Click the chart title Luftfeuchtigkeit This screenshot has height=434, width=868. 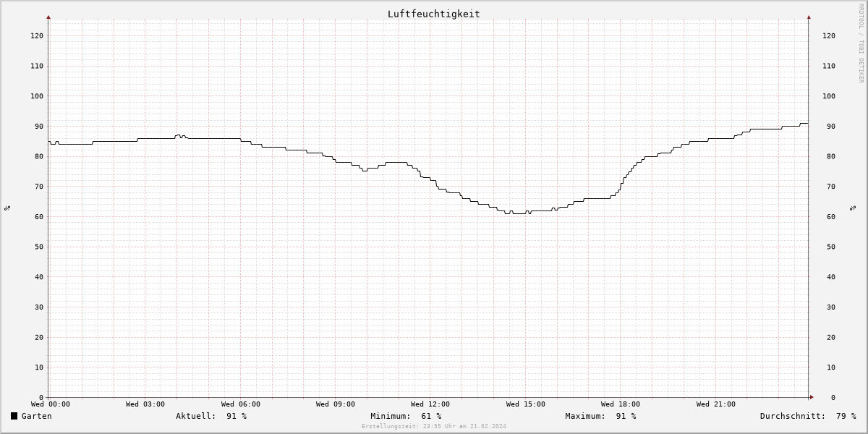tap(433, 14)
